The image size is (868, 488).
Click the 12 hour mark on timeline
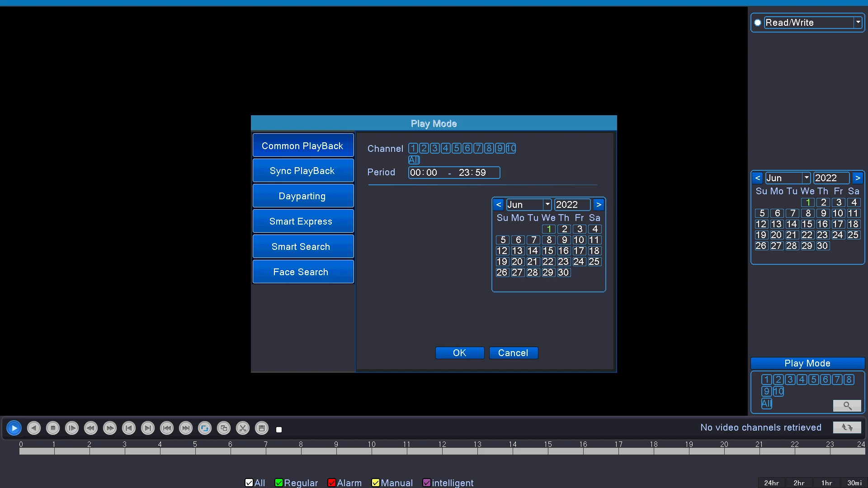point(442,450)
